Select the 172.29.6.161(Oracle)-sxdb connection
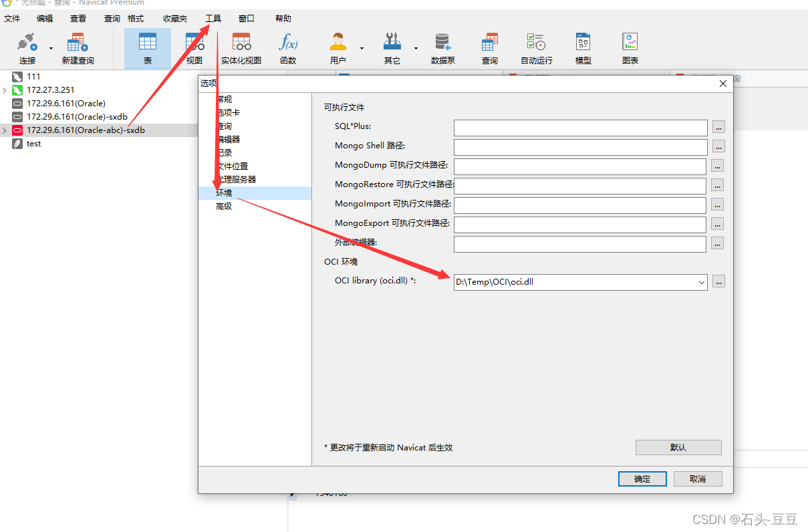Image resolution: width=808 pixels, height=532 pixels. (77, 117)
